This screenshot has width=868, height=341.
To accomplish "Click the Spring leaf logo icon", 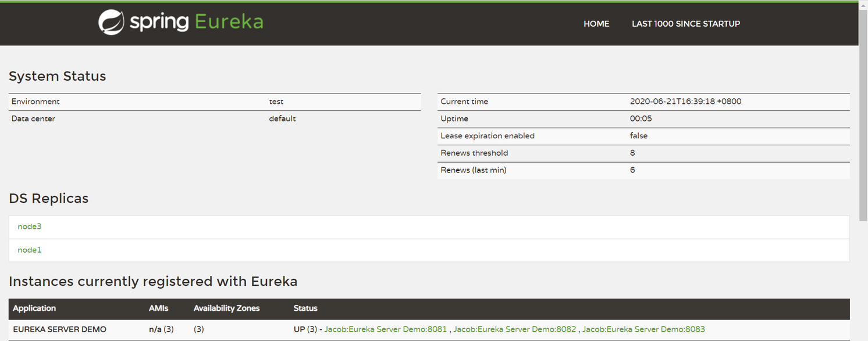I will tap(111, 22).
